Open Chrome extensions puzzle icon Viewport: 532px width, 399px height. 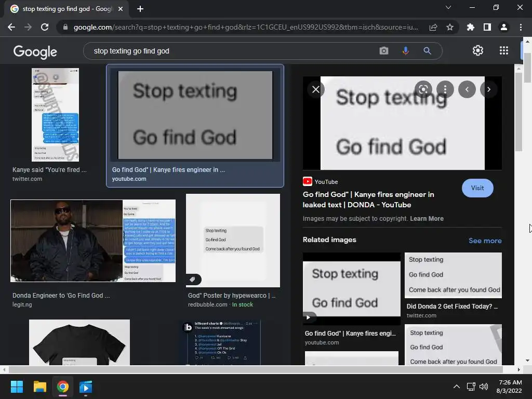pos(470,27)
